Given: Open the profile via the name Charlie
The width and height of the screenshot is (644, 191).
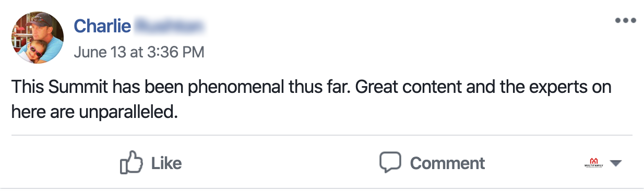Looking at the screenshot, I should coord(102,25).
